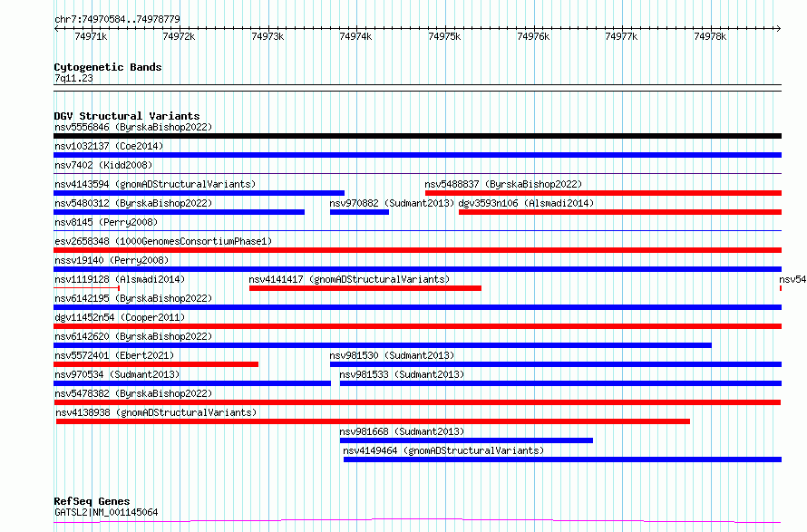807x532 pixels.
Task: Select the black nsv5556846 variant bar
Action: 417,136
